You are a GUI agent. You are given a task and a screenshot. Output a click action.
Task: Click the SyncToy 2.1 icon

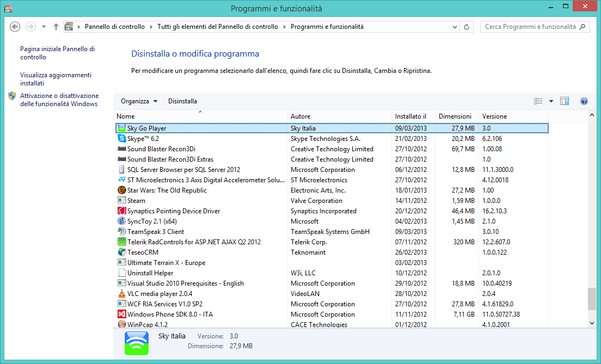pyautogui.click(x=121, y=221)
